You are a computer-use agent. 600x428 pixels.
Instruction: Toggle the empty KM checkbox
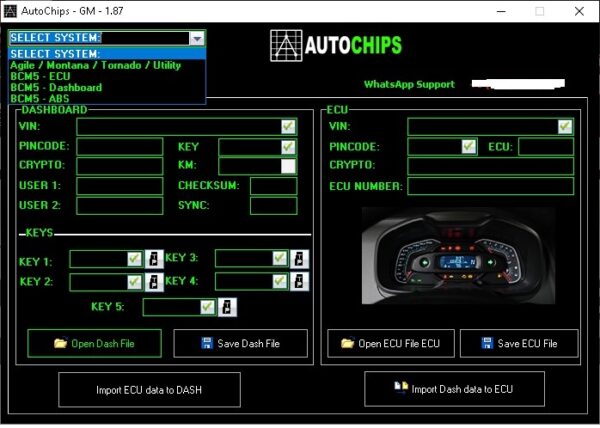[x=288, y=166]
